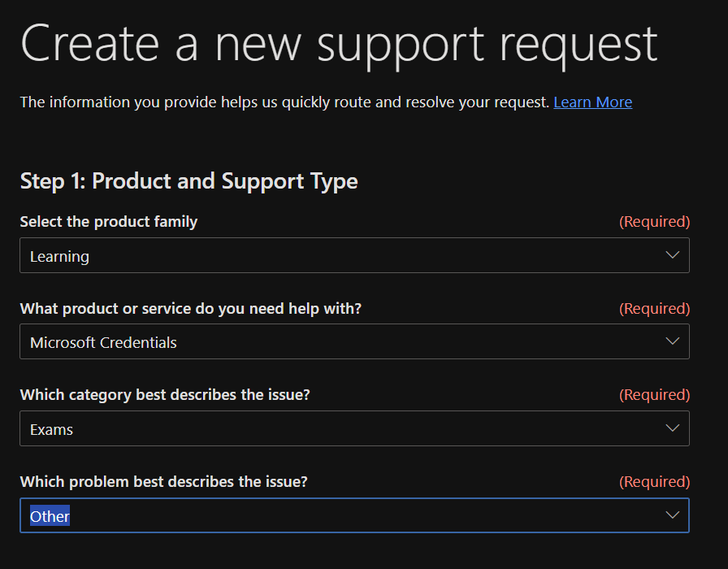The height and width of the screenshot is (569, 728).
Task: Click the 'Which problem best describes the issue?' label
Action: pyautogui.click(x=163, y=482)
